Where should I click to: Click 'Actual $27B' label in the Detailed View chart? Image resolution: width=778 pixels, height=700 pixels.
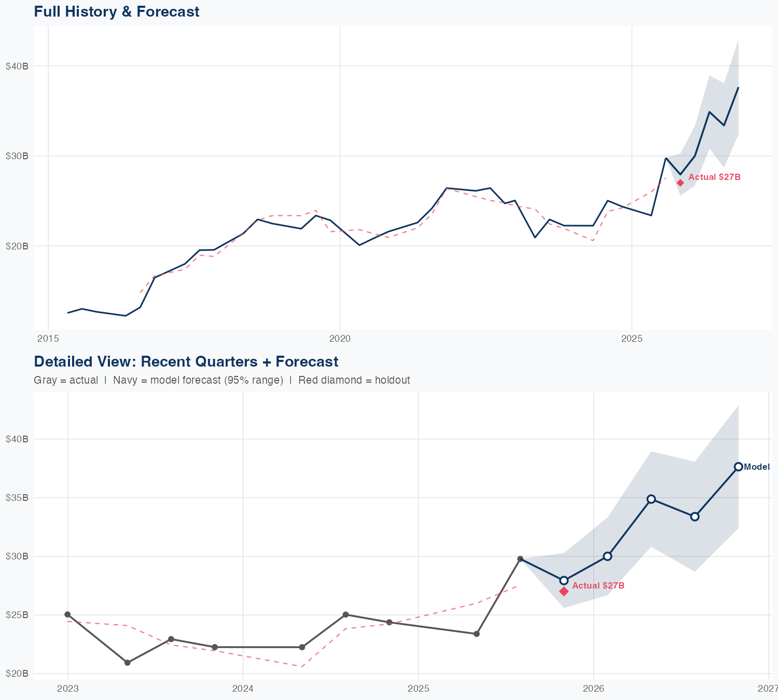(598, 585)
